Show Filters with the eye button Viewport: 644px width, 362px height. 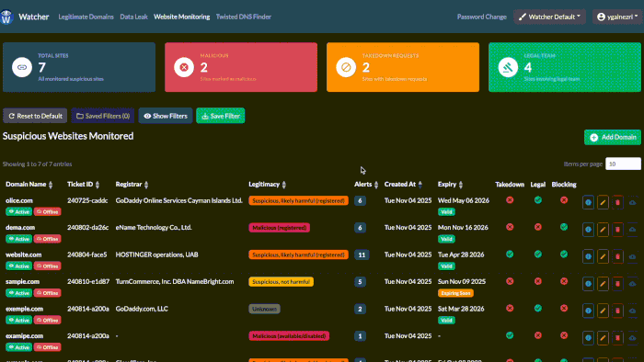(x=166, y=116)
